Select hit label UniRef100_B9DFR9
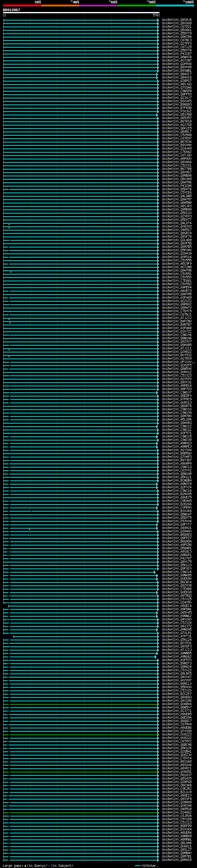 (x=176, y=826)
